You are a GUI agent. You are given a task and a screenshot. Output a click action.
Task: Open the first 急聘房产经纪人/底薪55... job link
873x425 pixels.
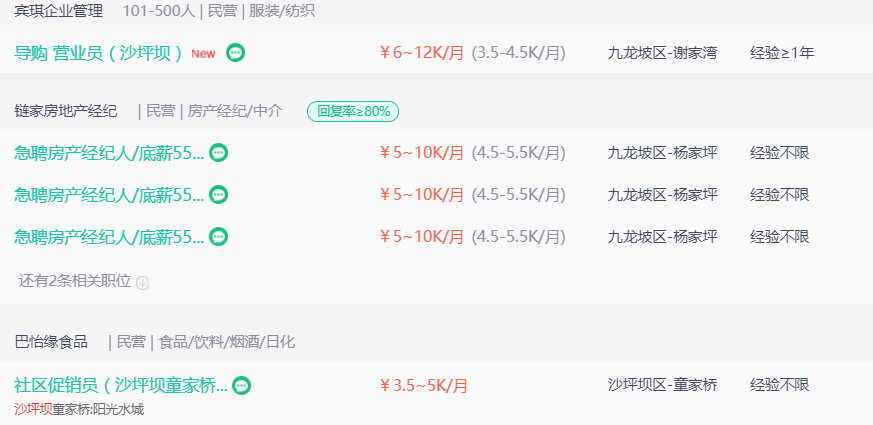click(x=109, y=152)
